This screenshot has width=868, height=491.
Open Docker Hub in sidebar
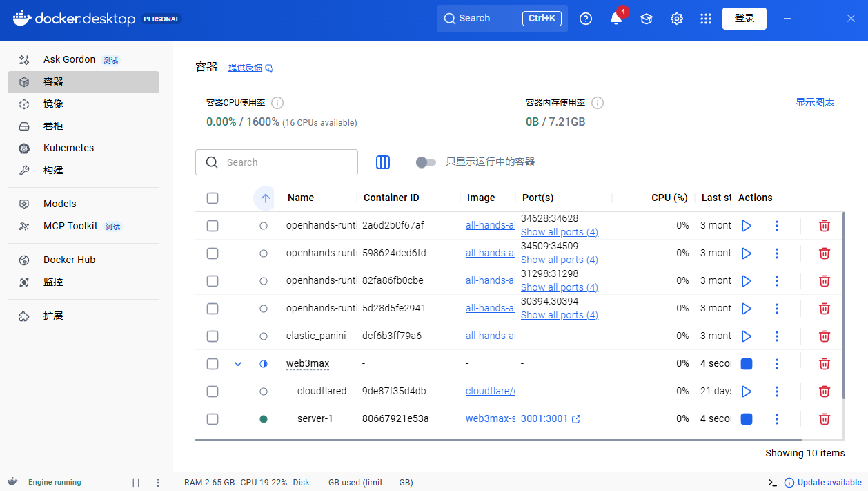(83, 260)
